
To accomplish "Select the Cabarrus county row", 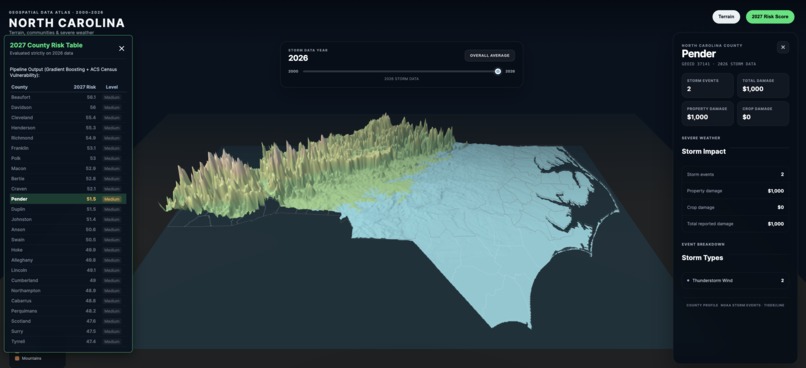I will coord(68,301).
